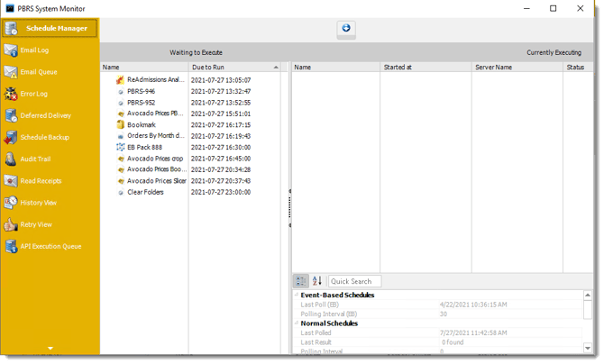Click the API Execution Queue icon

tap(11, 247)
